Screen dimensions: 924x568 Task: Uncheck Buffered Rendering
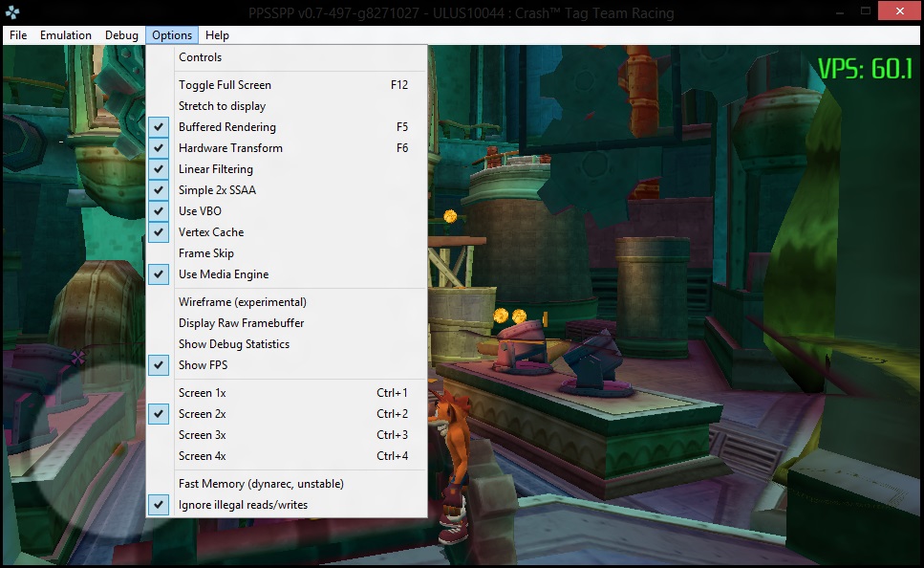[x=226, y=127]
